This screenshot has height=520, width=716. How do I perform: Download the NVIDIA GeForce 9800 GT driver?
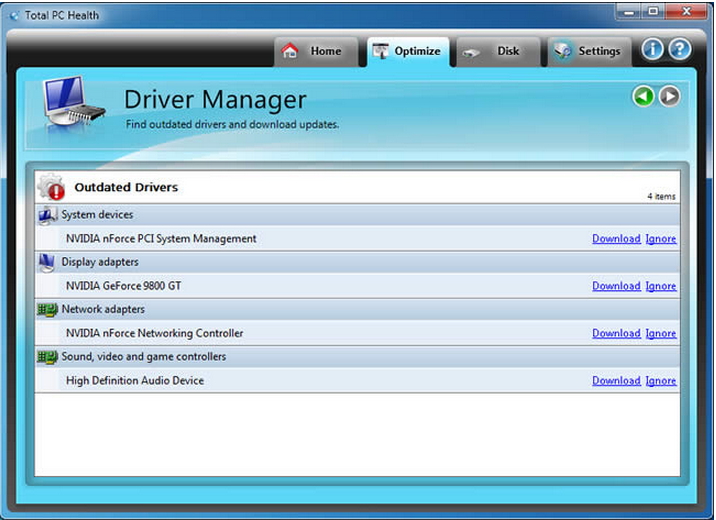[x=616, y=286]
